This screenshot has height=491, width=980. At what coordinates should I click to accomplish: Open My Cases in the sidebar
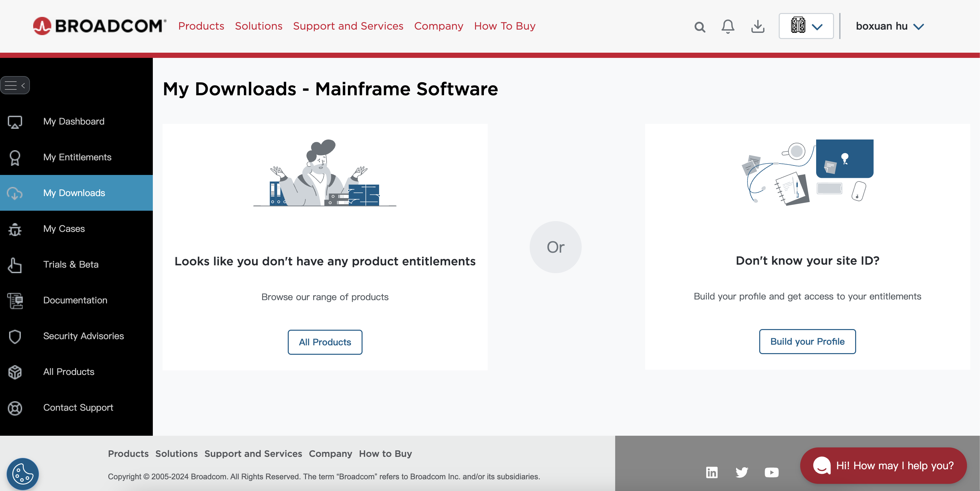click(x=64, y=229)
